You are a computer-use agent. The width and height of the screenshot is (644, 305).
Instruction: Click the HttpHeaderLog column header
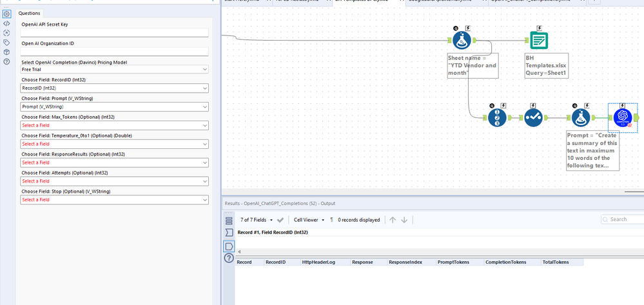coord(325,262)
